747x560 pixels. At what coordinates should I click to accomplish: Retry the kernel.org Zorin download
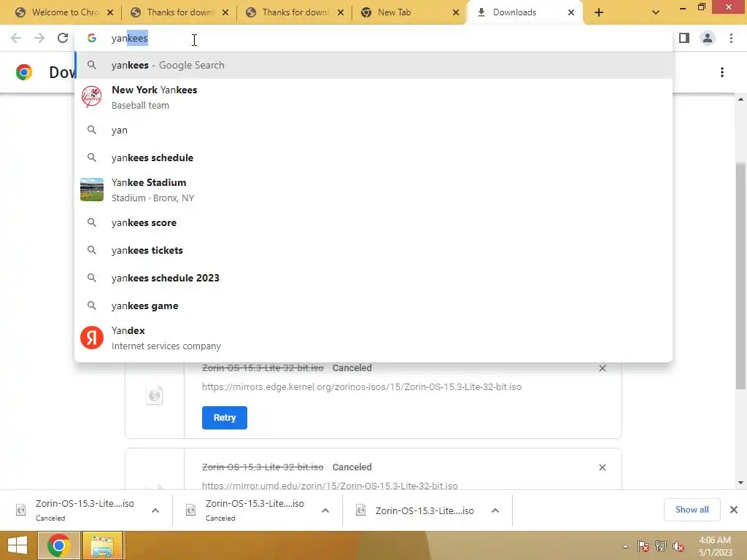(x=225, y=418)
